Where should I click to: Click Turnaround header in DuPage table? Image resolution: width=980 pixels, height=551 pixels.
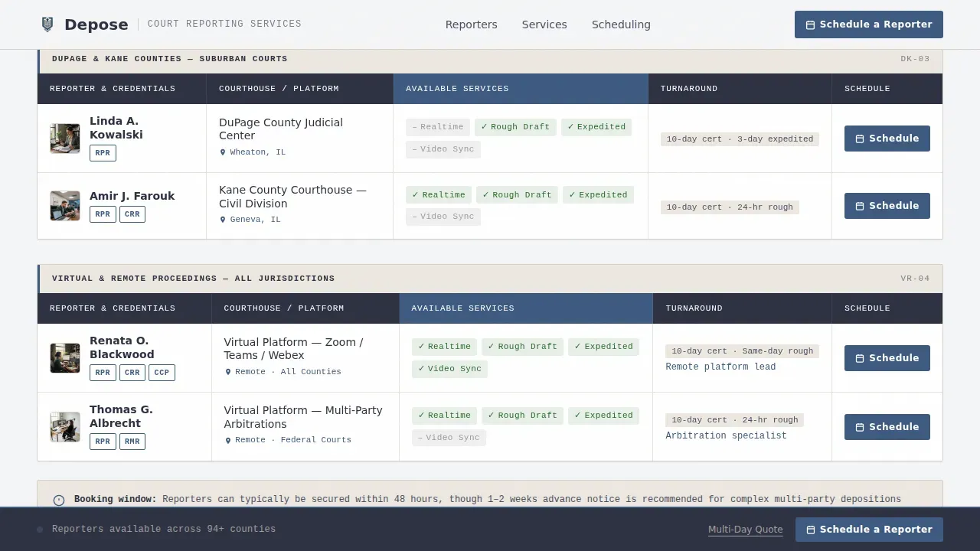(x=740, y=89)
